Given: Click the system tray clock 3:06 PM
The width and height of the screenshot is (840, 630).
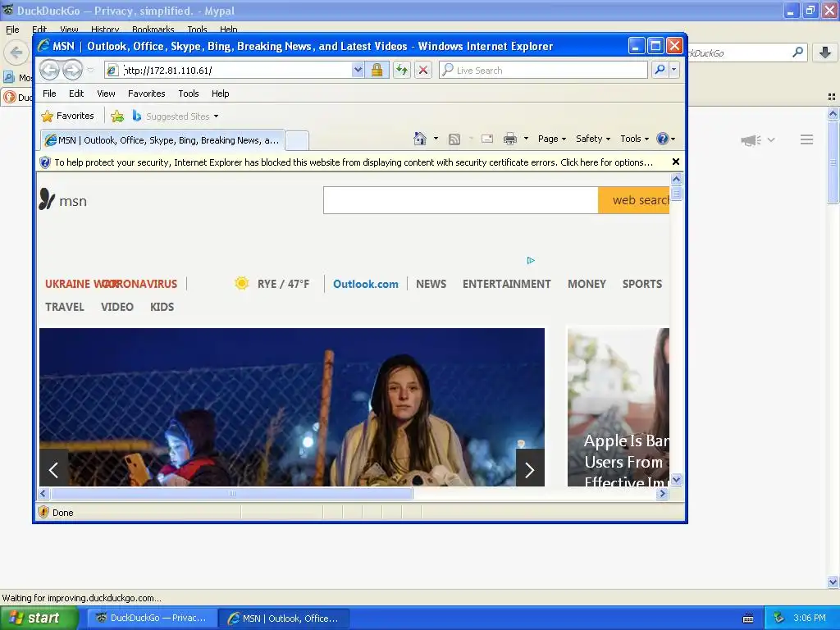Looking at the screenshot, I should (x=810, y=619).
